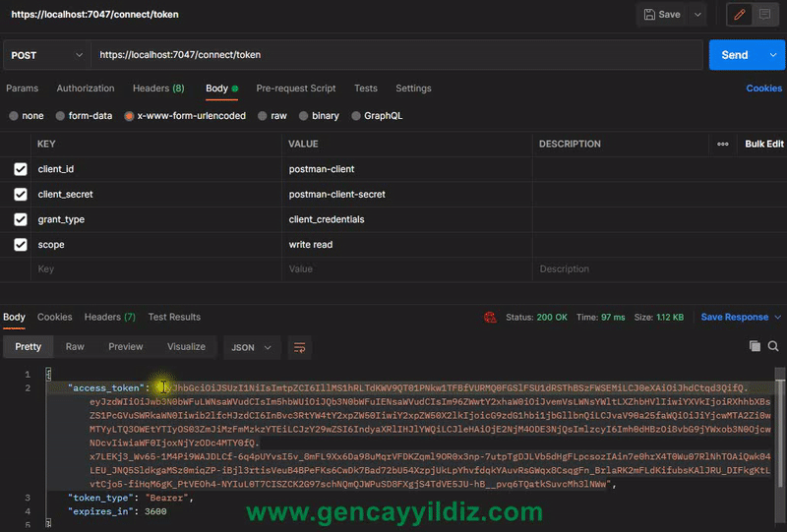Click the Bulk Edit link

[764, 144]
